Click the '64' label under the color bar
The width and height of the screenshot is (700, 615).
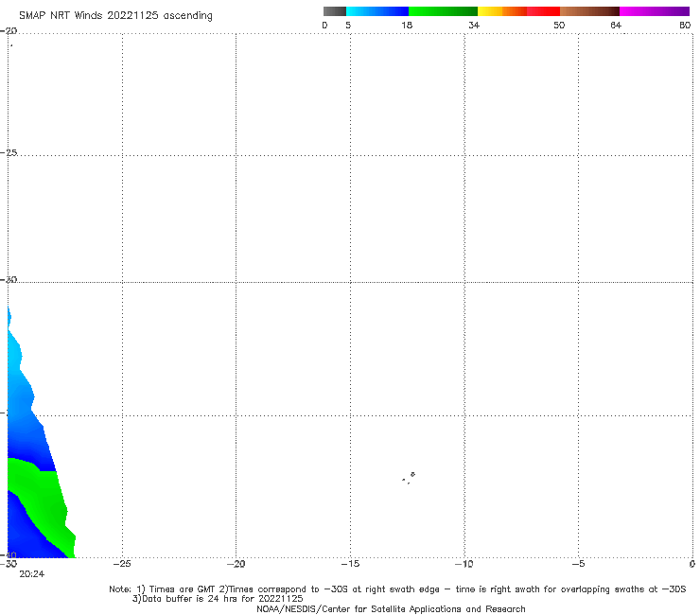tap(616, 26)
